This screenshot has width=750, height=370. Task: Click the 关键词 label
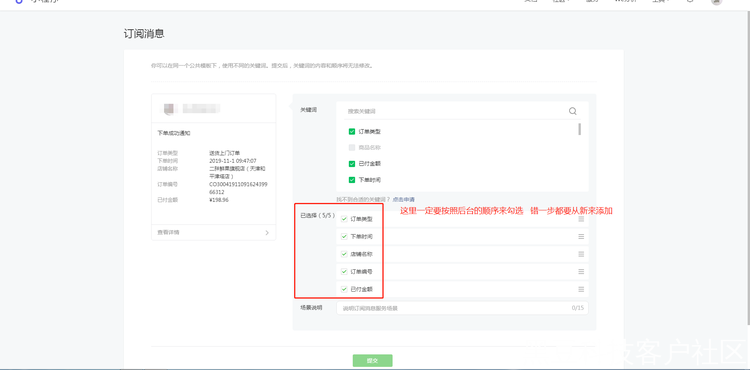tap(309, 110)
